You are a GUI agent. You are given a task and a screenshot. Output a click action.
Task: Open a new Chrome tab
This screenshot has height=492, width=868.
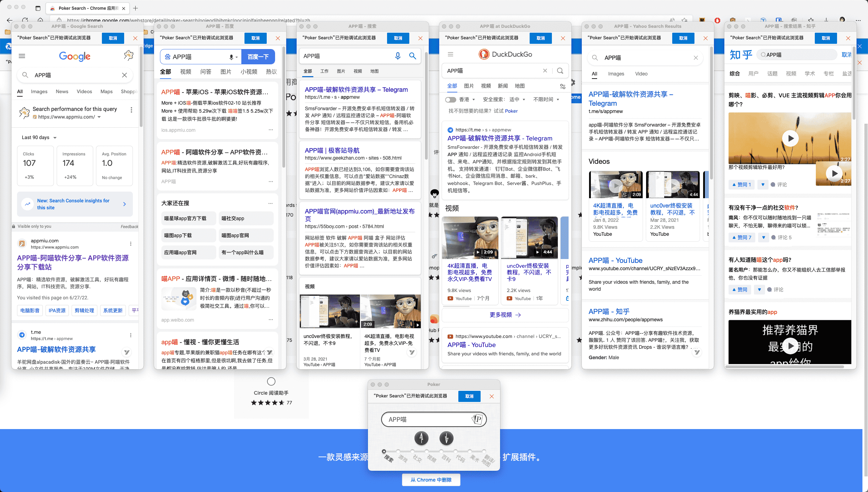(x=136, y=8)
